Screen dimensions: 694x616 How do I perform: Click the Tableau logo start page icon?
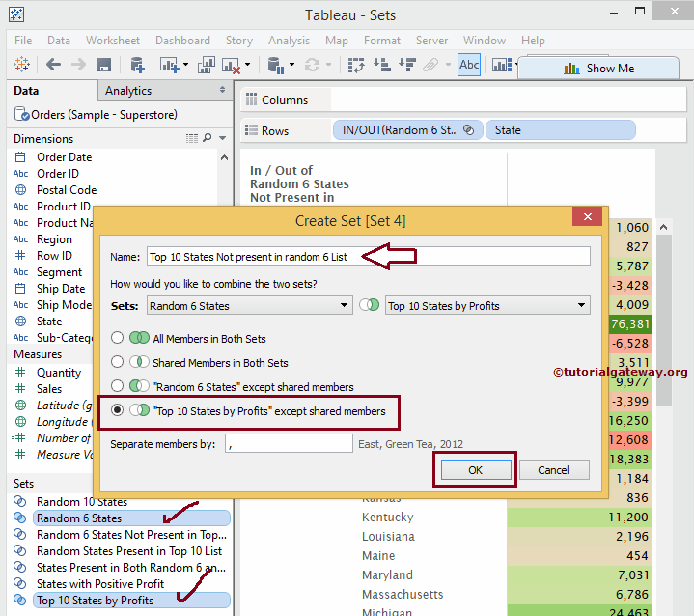21,65
